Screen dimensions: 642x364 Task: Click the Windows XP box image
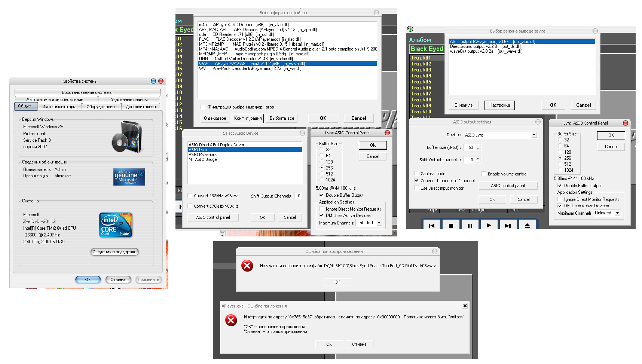[127, 137]
